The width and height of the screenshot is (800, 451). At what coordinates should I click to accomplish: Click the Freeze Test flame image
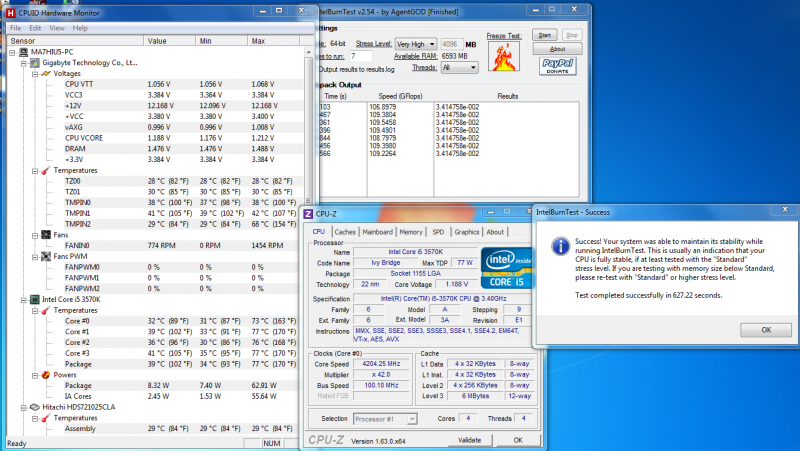(504, 56)
